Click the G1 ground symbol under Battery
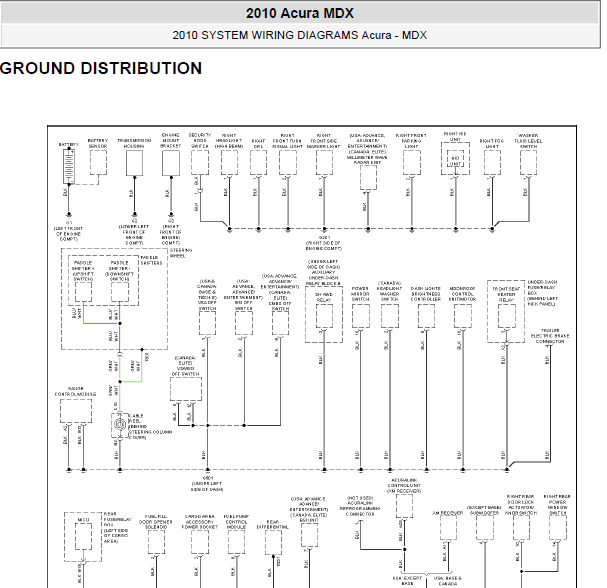 69,214
